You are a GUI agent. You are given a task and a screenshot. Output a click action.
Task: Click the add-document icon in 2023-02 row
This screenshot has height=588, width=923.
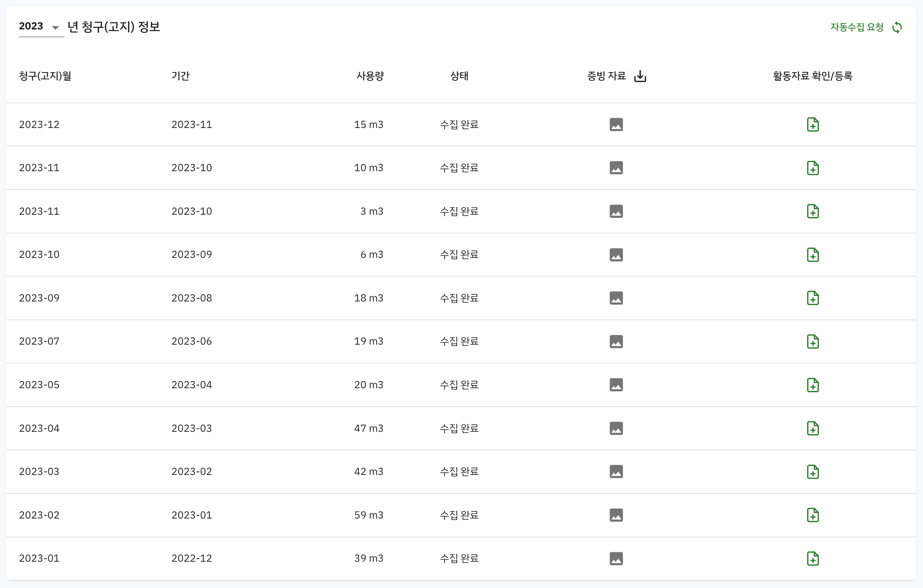pyautogui.click(x=813, y=515)
